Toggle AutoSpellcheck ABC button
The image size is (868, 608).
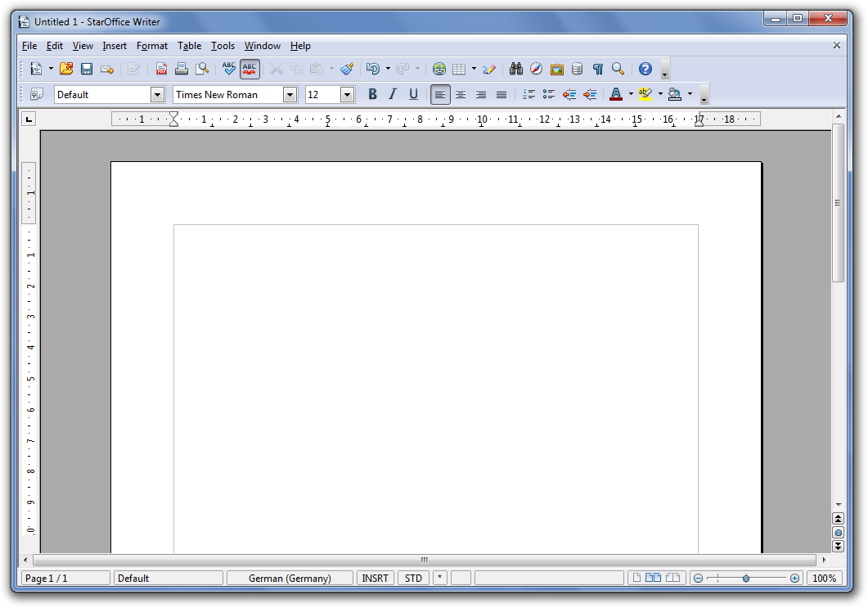250,69
